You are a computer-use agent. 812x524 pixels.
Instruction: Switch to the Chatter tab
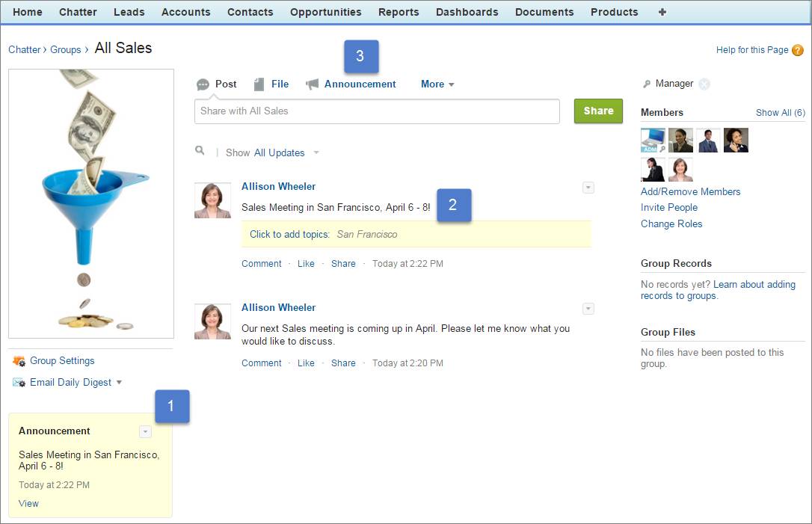[x=78, y=12]
